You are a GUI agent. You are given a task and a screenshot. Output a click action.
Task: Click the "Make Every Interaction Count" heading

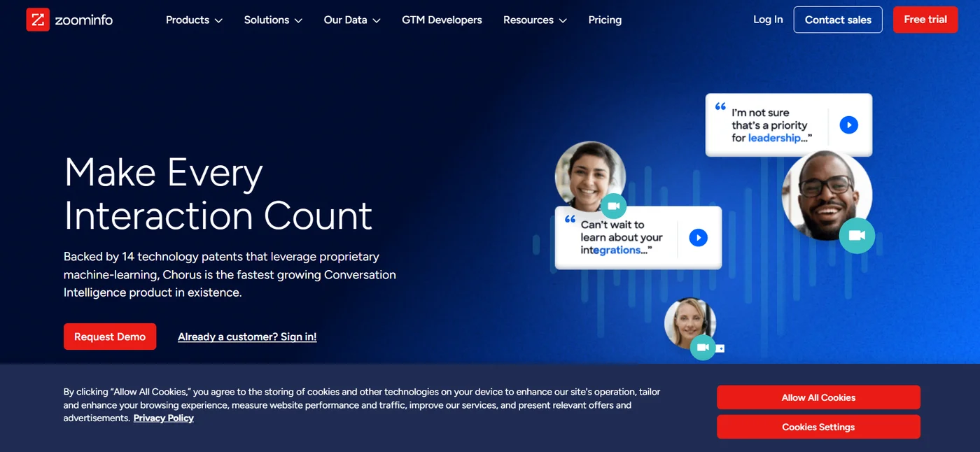pos(218,194)
